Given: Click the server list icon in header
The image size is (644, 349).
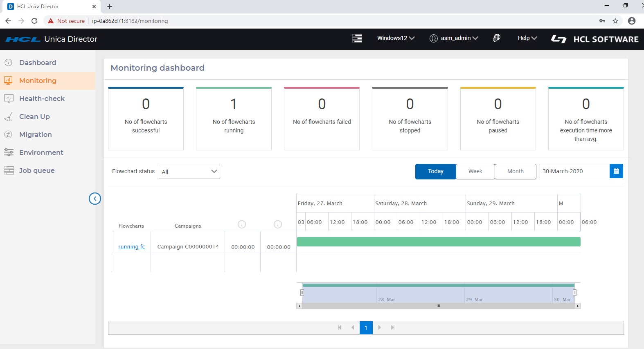Looking at the screenshot, I should 357,38.
